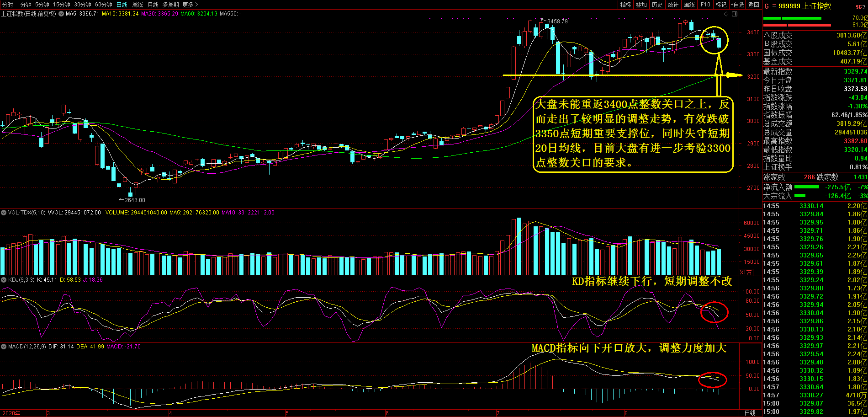
Task: Select the 15分钟 period tab
Action: coord(62,5)
